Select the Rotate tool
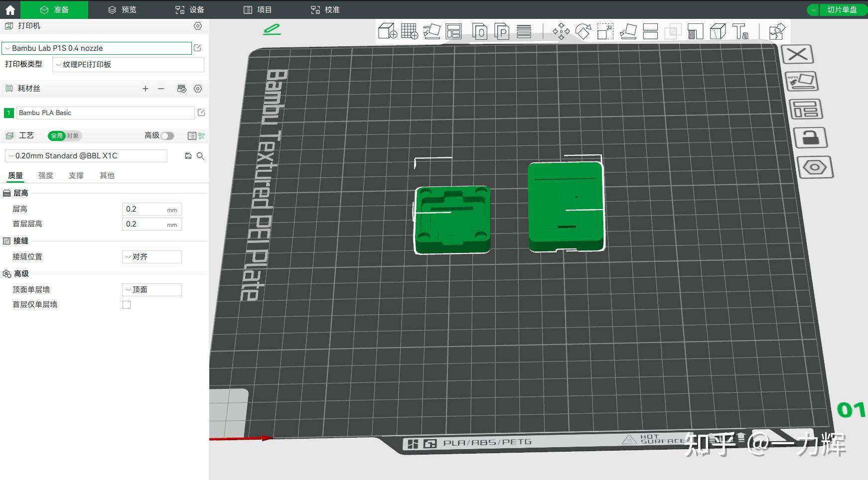The width and height of the screenshot is (868, 480). (x=583, y=31)
